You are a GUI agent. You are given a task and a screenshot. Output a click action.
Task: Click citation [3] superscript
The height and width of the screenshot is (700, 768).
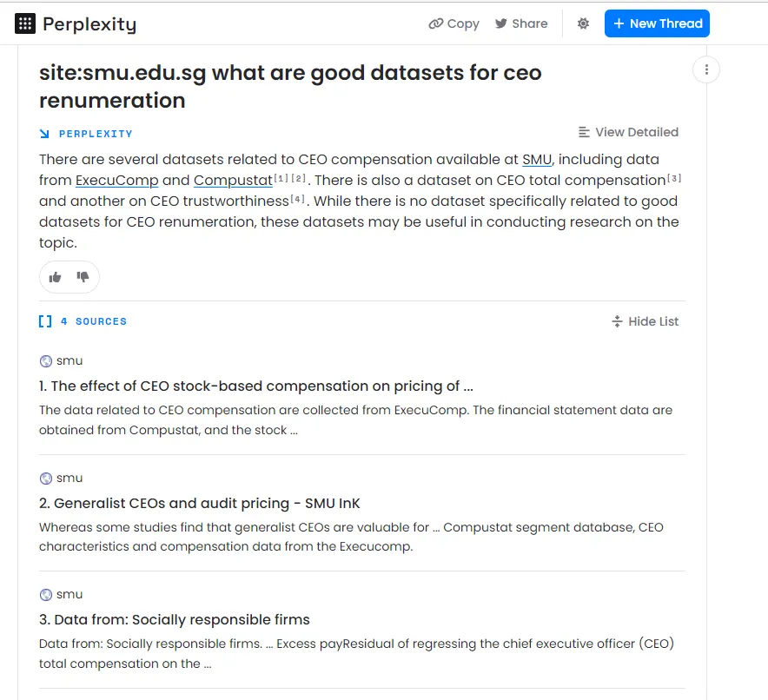click(x=674, y=178)
